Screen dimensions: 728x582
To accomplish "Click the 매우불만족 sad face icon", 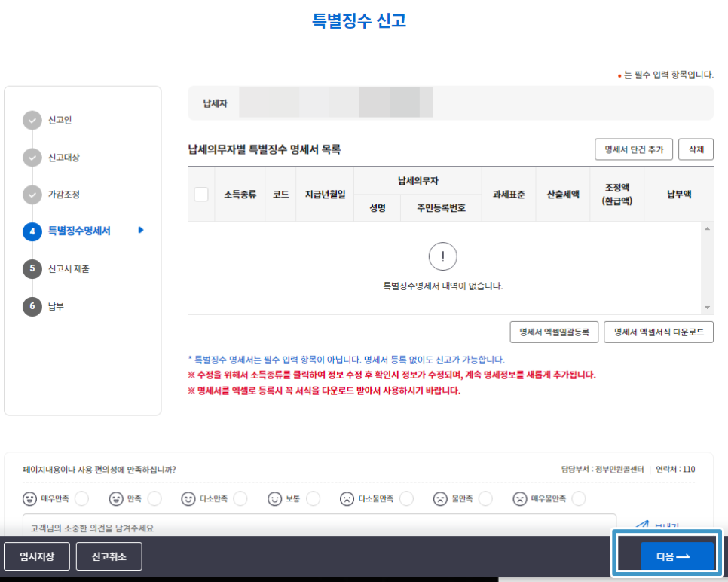I will pyautogui.click(x=519, y=499).
